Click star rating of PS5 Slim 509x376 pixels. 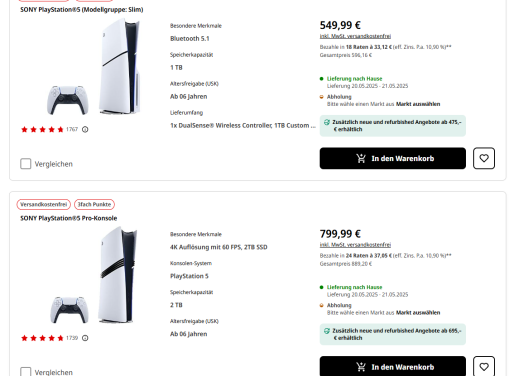42,129
